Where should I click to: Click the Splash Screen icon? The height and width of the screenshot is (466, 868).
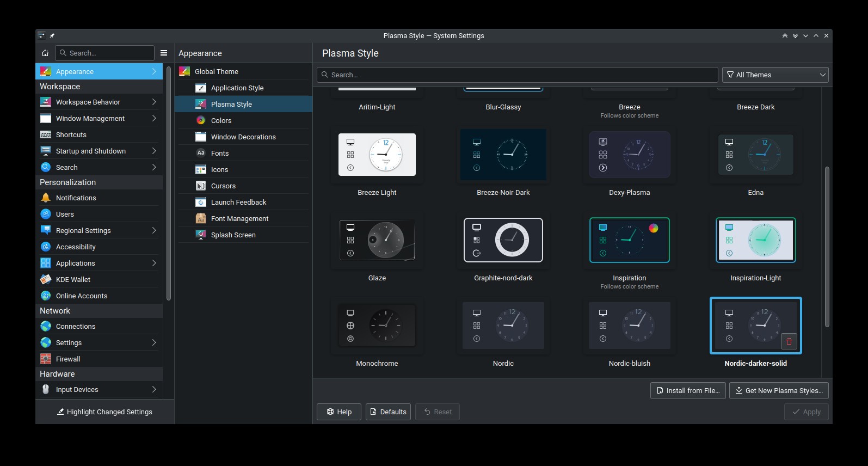pyautogui.click(x=201, y=235)
